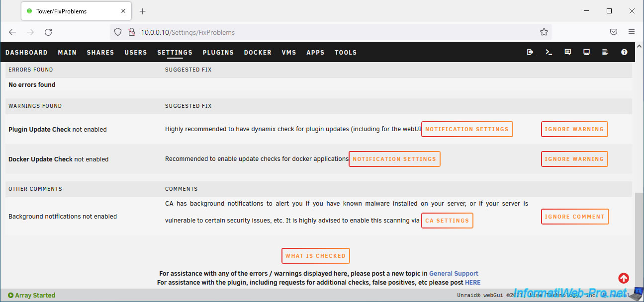Click Notification Settings for Plugin Update Check
644x302 pixels.
(466, 129)
